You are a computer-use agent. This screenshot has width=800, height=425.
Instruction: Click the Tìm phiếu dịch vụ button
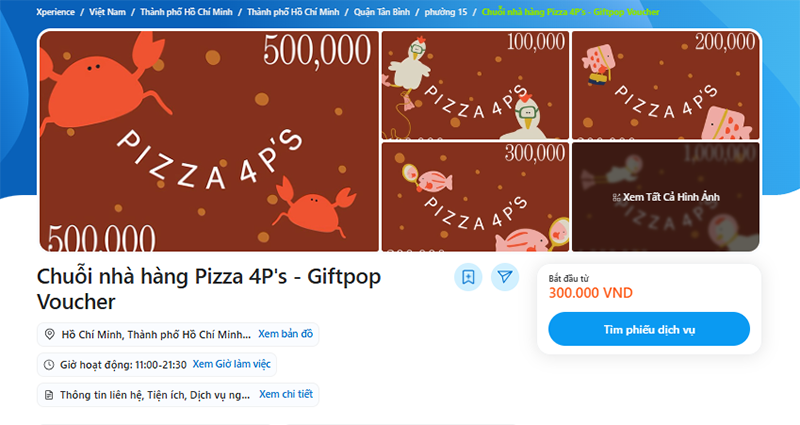(x=649, y=329)
